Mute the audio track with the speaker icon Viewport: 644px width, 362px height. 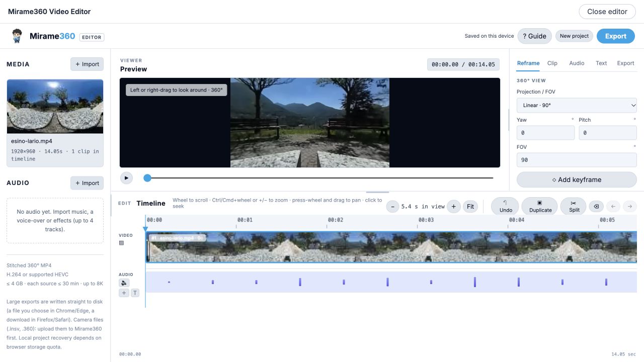[124, 283]
